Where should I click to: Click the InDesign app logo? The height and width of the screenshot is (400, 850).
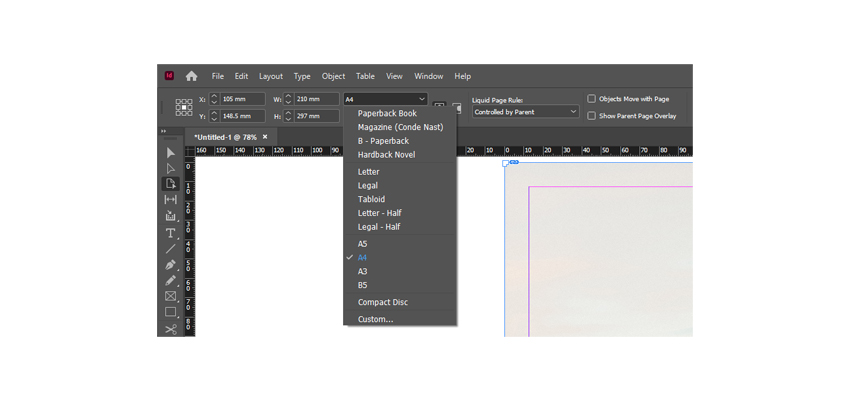tap(169, 76)
